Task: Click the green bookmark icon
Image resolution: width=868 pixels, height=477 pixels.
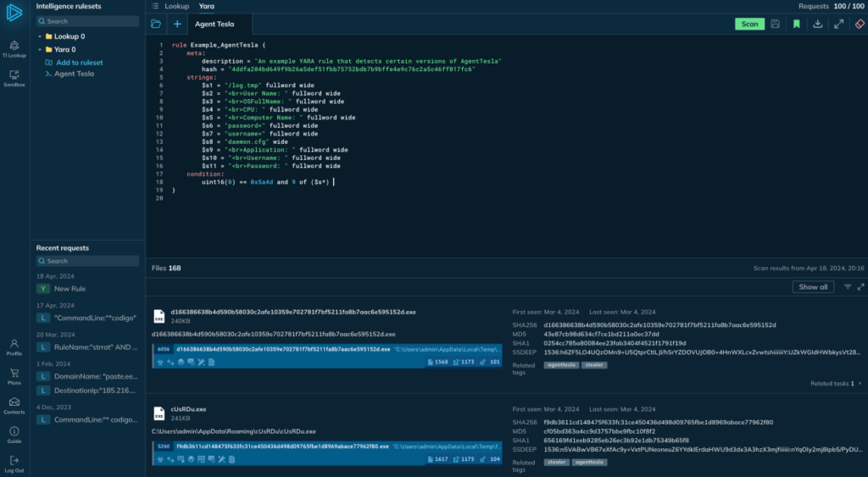Action: [796, 24]
